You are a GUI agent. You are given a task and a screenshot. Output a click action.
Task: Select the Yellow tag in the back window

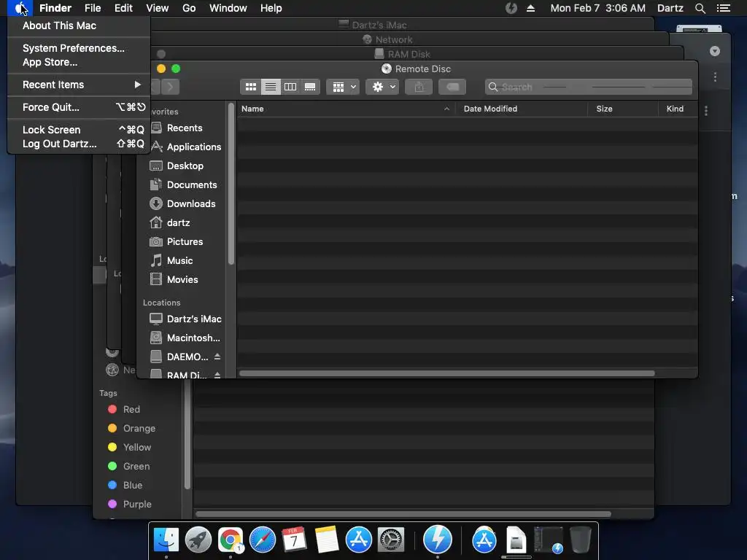pyautogui.click(x=129, y=448)
